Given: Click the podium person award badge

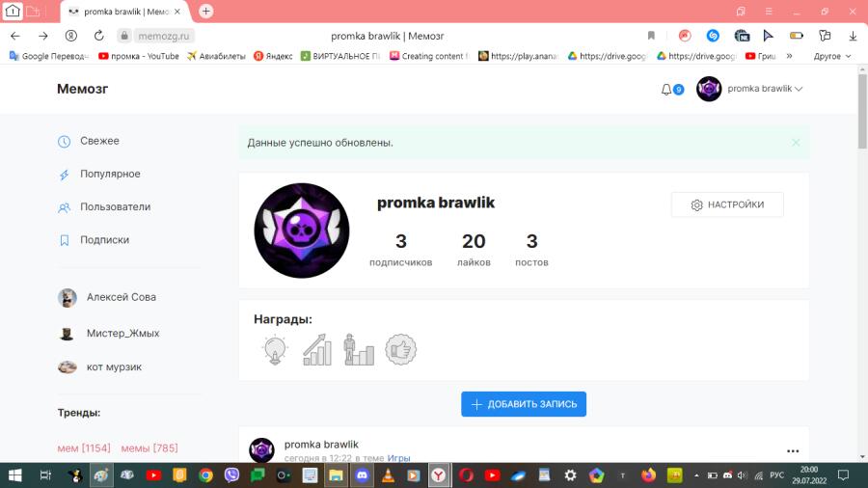Looking at the screenshot, I should point(359,350).
